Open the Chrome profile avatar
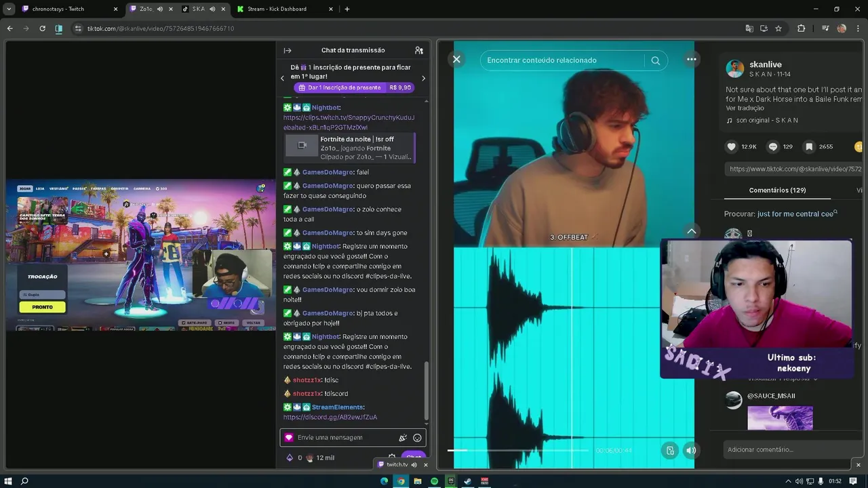Image resolution: width=868 pixels, height=488 pixels. [x=842, y=28]
